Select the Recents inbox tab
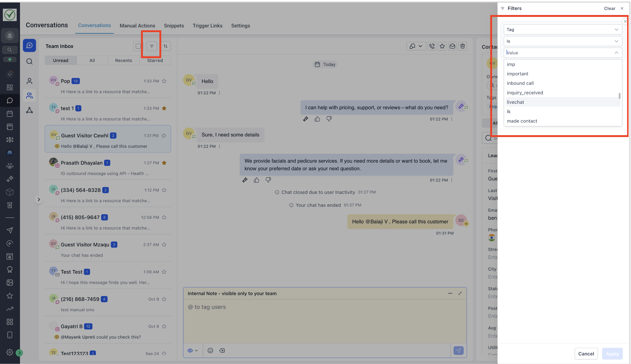Viewport: 631px width, 364px height. point(123,60)
